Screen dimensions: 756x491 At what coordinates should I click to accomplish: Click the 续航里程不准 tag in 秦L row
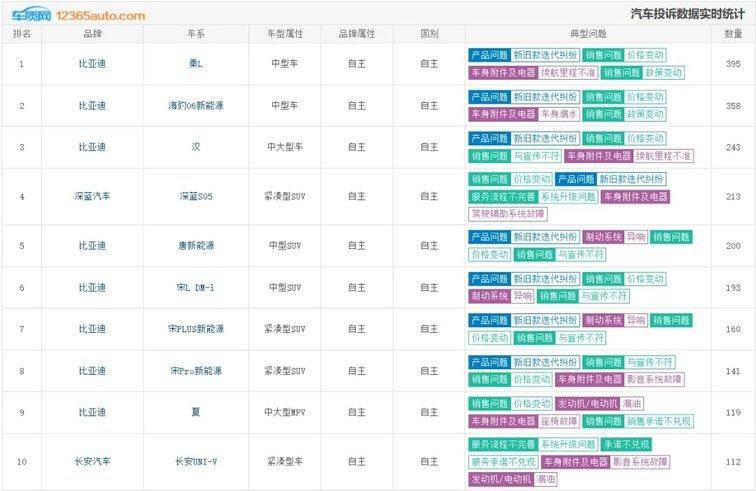coord(568,73)
